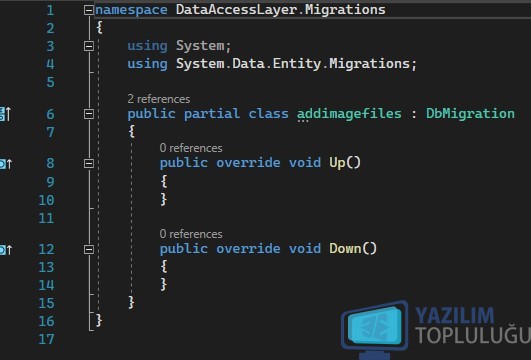Click the override margin icon on line 8
The height and width of the screenshot is (360, 531).
6,164
